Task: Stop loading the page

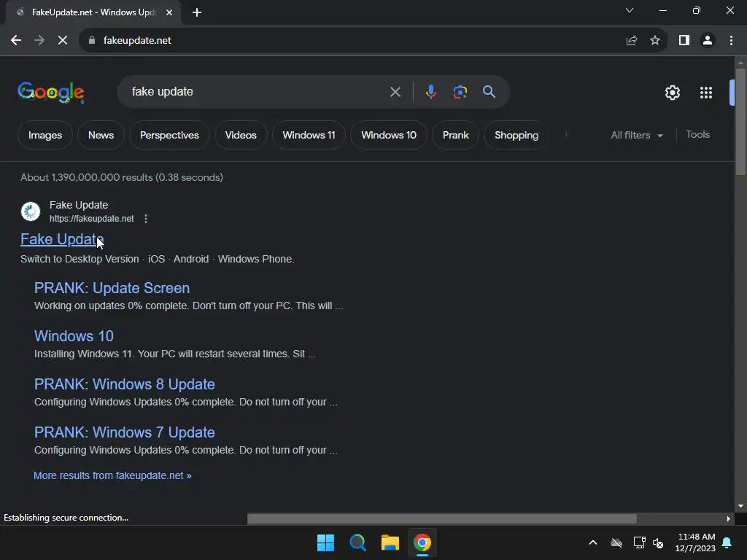Action: point(63,41)
